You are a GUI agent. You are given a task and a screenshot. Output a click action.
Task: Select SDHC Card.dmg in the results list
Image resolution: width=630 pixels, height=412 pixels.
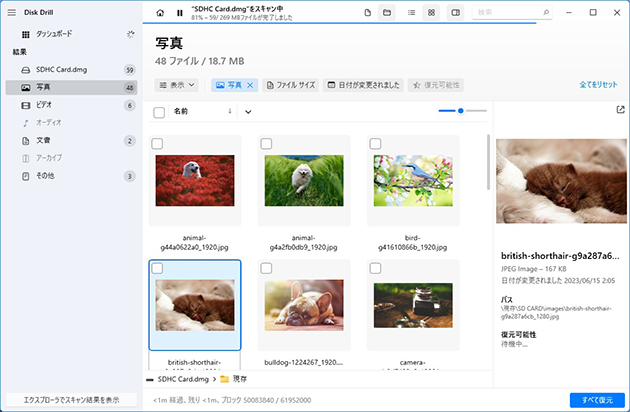(72, 70)
